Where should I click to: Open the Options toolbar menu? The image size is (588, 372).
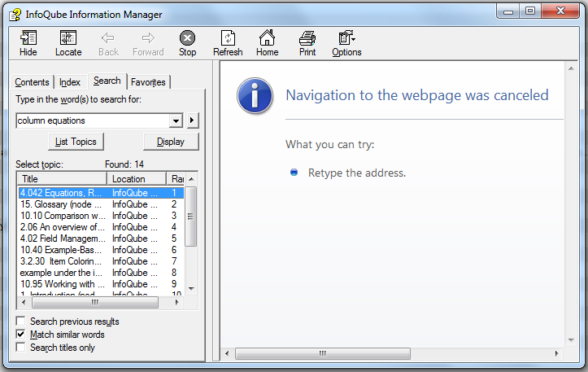coord(346,43)
